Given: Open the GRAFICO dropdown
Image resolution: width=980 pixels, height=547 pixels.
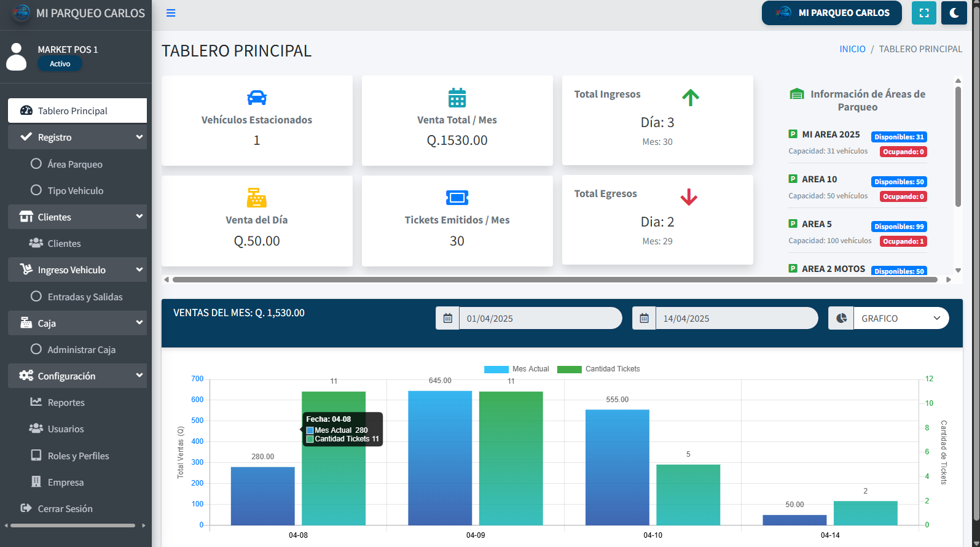Looking at the screenshot, I should (x=901, y=319).
